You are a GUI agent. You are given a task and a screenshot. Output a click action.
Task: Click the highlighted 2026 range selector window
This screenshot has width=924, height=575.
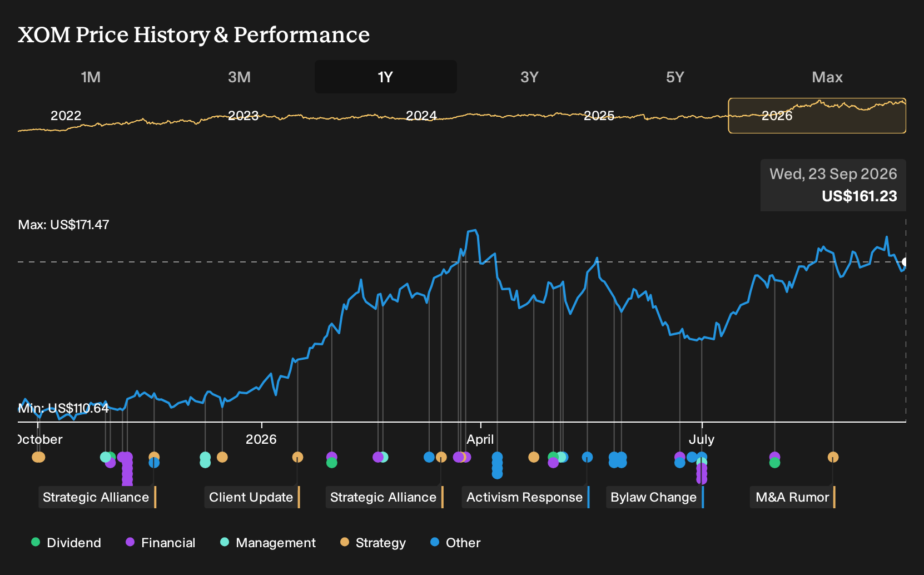coord(817,116)
